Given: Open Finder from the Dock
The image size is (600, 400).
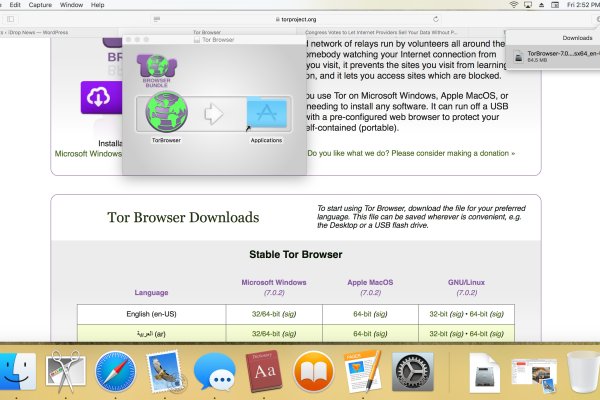Looking at the screenshot, I should click(17, 372).
